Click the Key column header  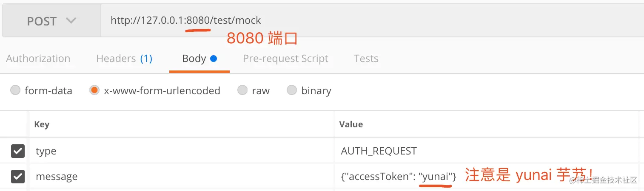[x=42, y=124]
